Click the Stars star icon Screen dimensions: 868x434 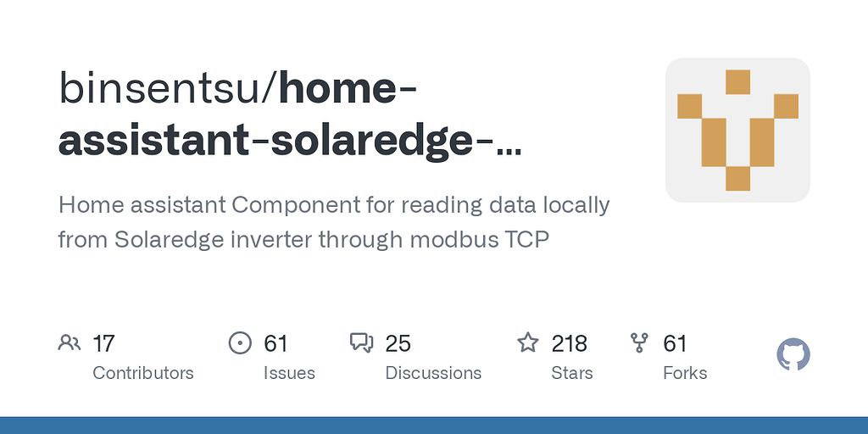(x=527, y=342)
